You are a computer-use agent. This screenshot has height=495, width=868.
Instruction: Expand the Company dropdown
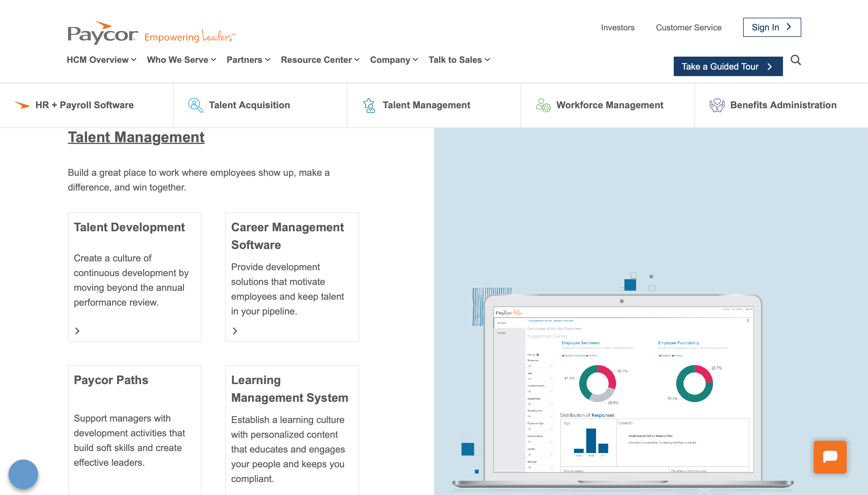394,60
